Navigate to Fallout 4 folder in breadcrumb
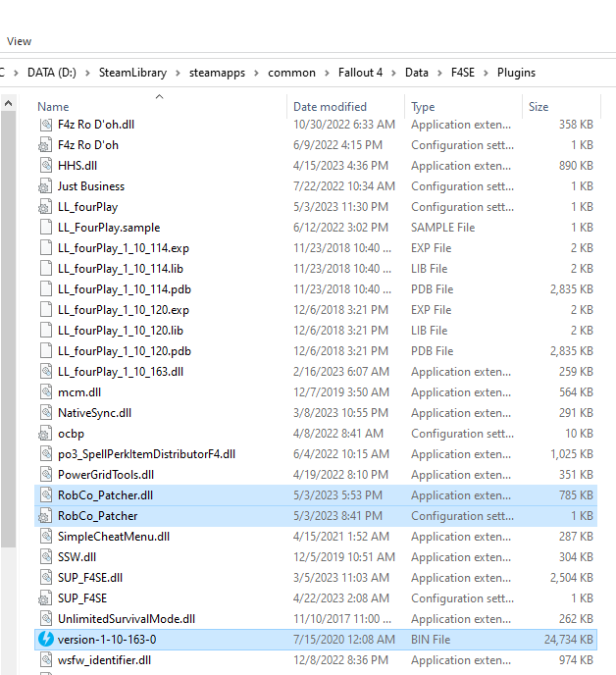Image resolution: width=616 pixels, height=675 pixels. 360,73
